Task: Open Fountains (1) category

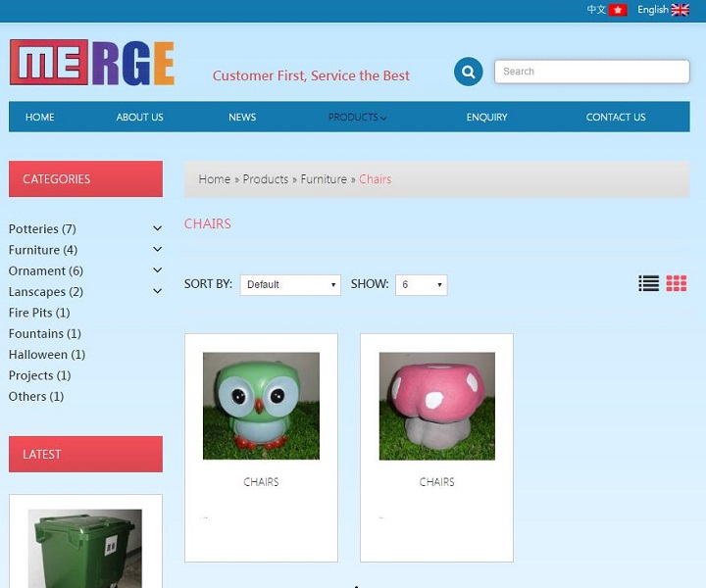Action: 44,333
